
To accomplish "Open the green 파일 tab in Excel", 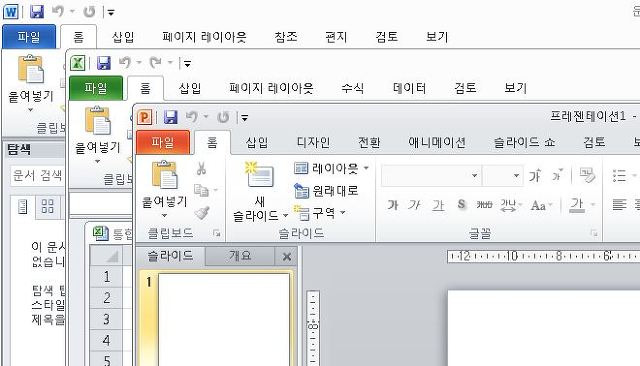I will [x=96, y=88].
